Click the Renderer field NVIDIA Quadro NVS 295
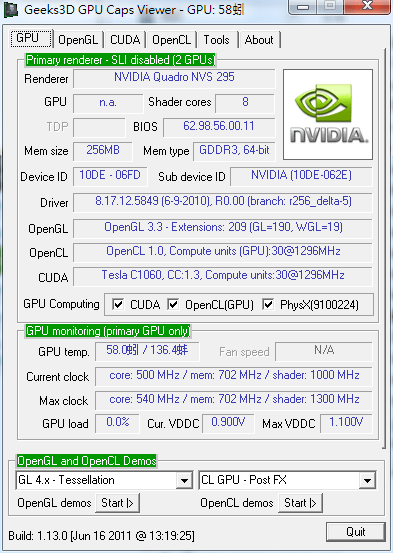The image size is (393, 553). coord(174,78)
